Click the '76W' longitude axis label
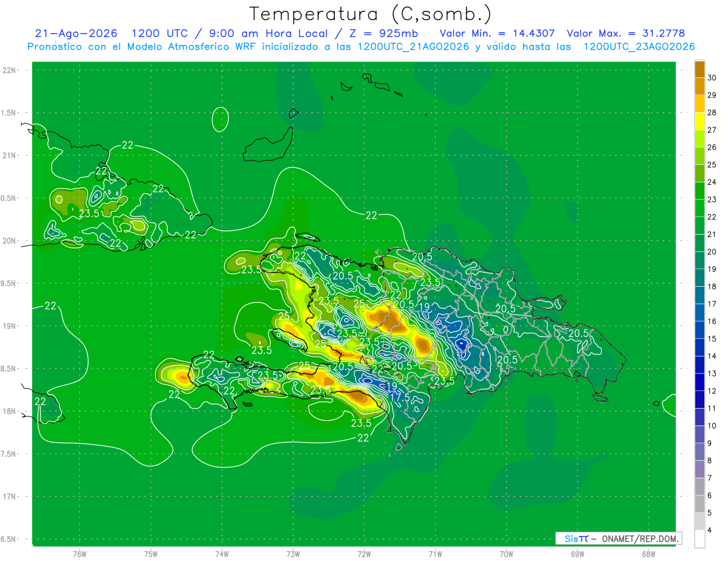Image resolution: width=728 pixels, height=562 pixels. click(x=80, y=554)
